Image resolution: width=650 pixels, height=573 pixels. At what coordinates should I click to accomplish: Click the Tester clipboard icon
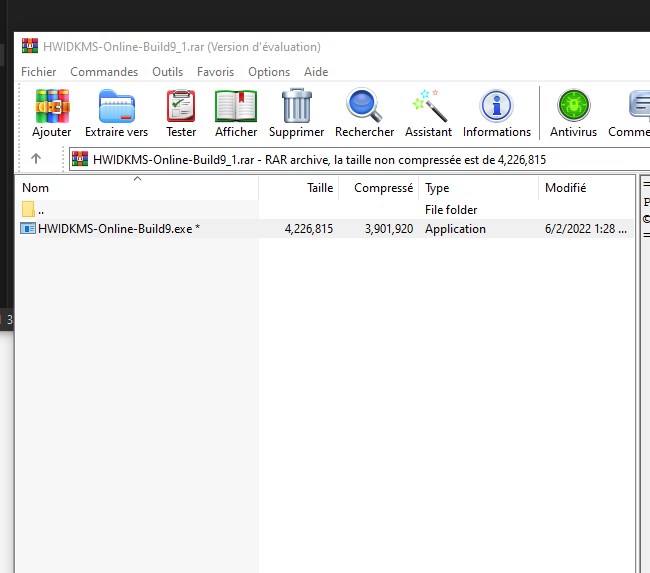181,106
